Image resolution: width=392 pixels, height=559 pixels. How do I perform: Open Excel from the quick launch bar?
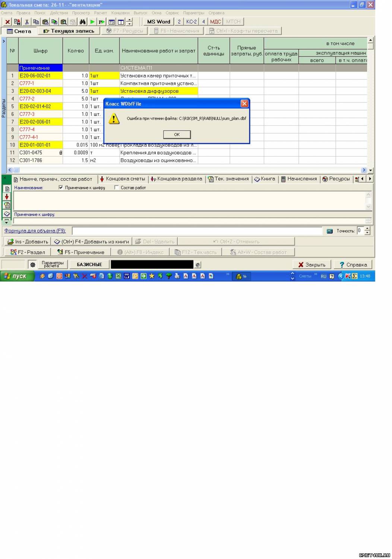tap(118, 276)
